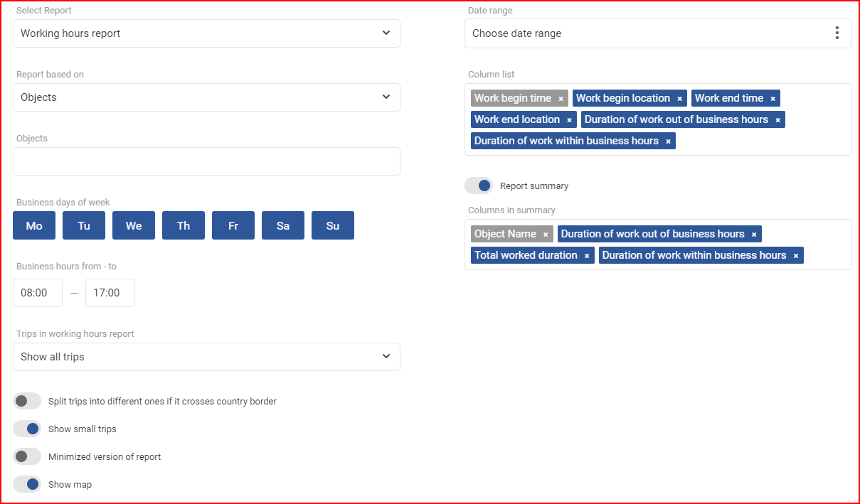The width and height of the screenshot is (860, 504).
Task: Enable Minimized version of report switch
Action: point(27,456)
